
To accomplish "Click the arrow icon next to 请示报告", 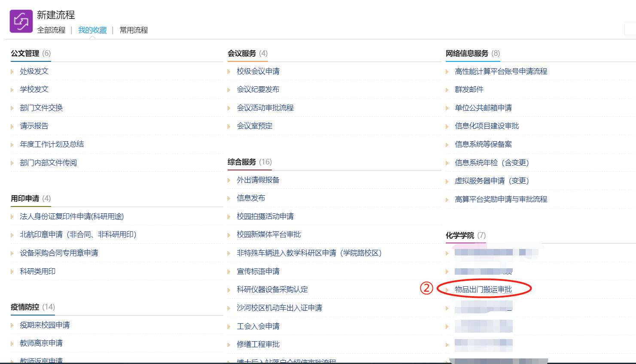I will [12, 126].
